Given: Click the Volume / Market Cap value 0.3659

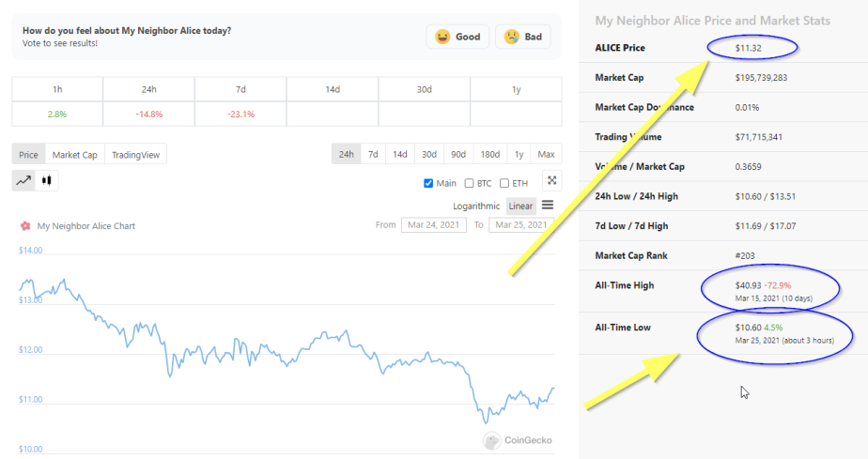Looking at the screenshot, I should (749, 166).
